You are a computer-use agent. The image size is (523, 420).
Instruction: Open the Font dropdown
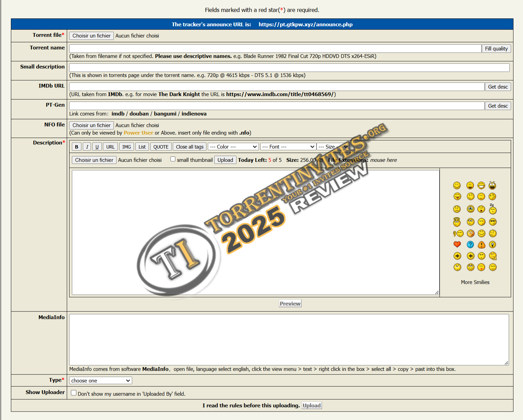(288, 146)
